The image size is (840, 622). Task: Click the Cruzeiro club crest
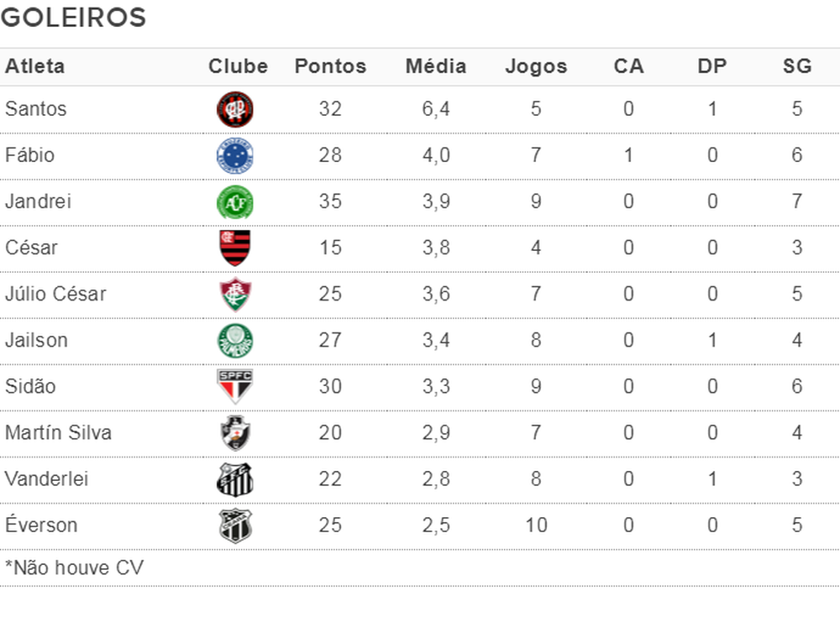pyautogui.click(x=235, y=156)
